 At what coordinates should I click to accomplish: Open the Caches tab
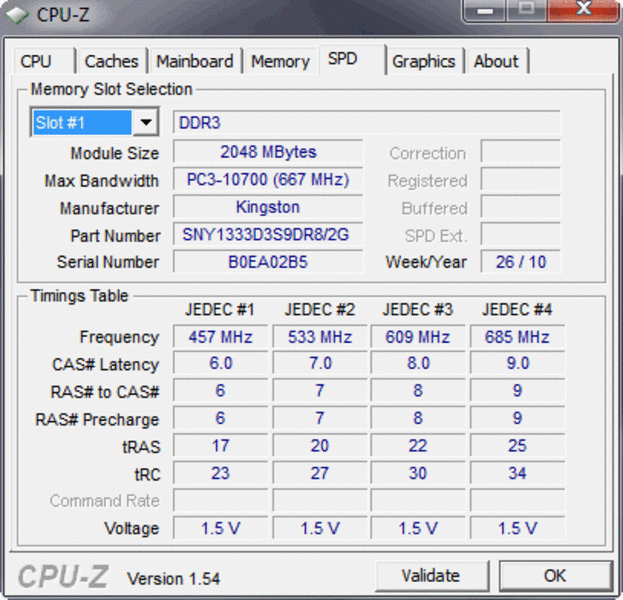pos(112,61)
